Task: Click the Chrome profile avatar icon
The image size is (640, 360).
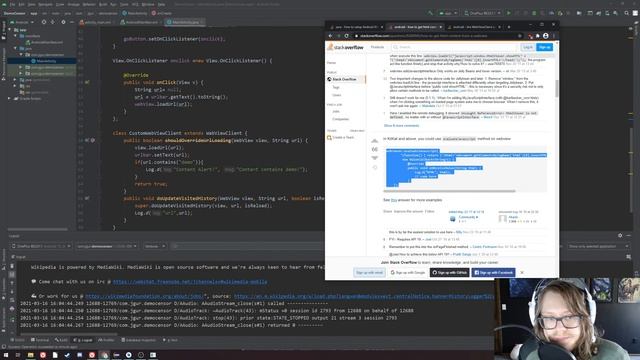Action: tap(546, 36)
